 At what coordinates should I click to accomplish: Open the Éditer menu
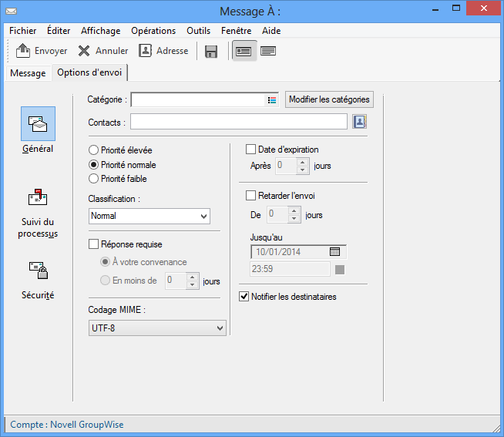(x=59, y=31)
